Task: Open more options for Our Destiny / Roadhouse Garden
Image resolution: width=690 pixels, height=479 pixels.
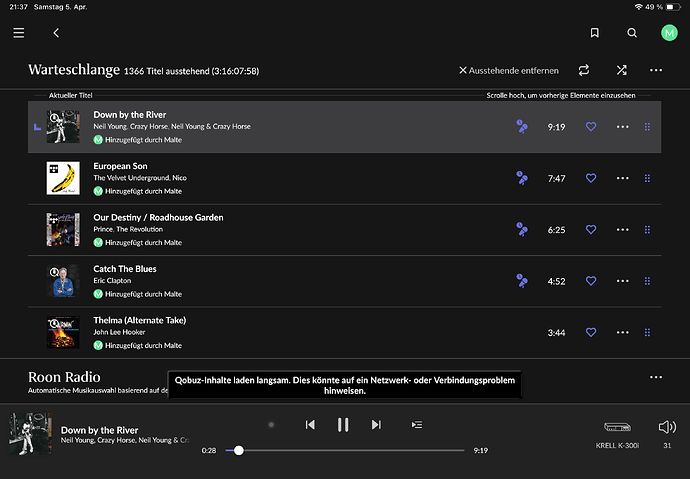Action: point(622,230)
